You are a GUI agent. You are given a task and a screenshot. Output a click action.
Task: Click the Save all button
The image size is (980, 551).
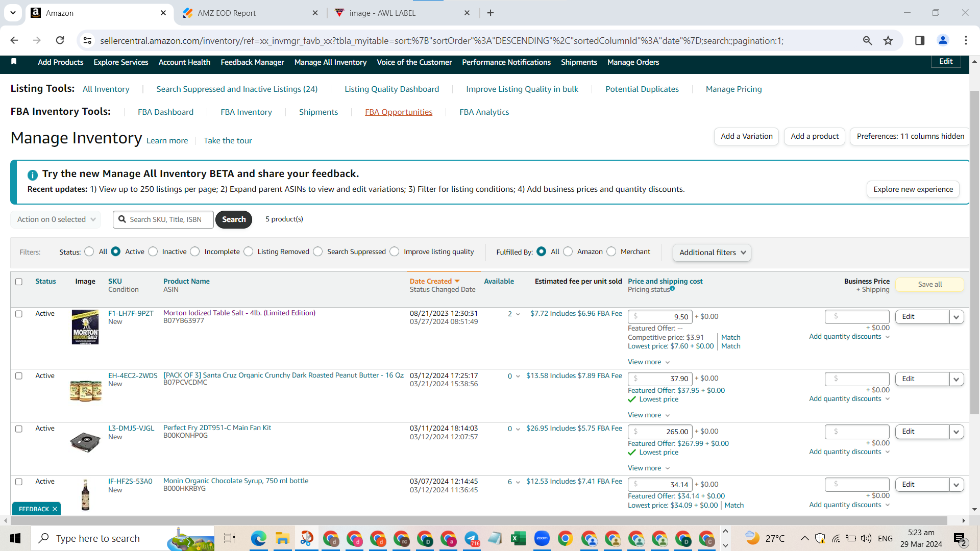pyautogui.click(x=930, y=285)
